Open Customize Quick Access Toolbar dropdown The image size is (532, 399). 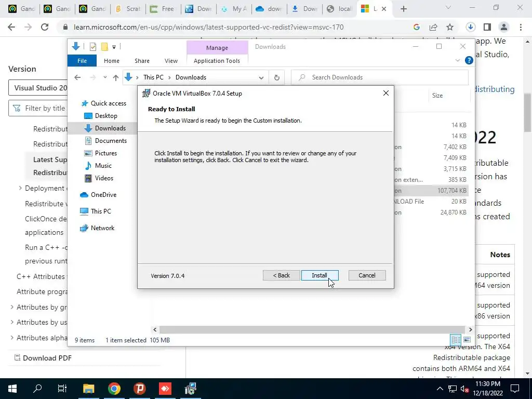[x=114, y=47]
